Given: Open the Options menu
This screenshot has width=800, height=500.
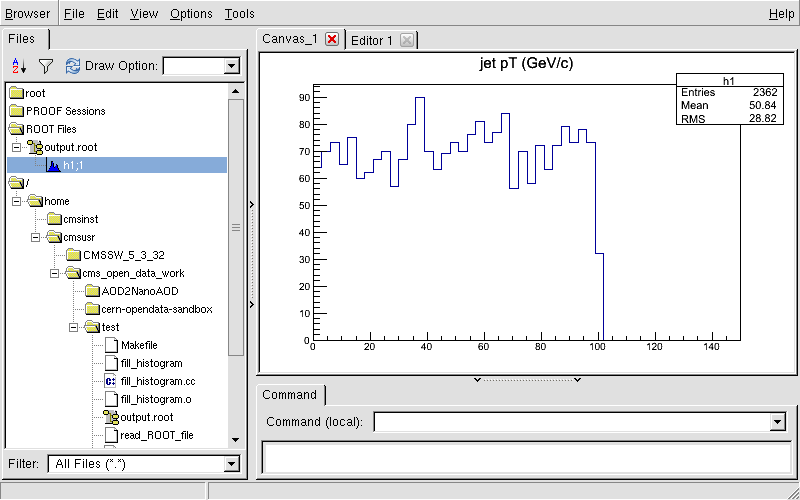Looking at the screenshot, I should 191,14.
